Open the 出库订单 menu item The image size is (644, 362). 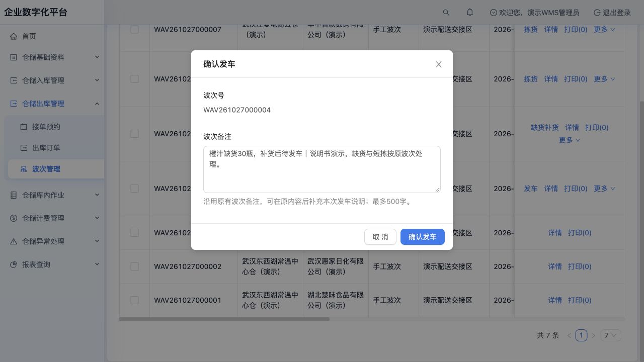pyautogui.click(x=56, y=148)
